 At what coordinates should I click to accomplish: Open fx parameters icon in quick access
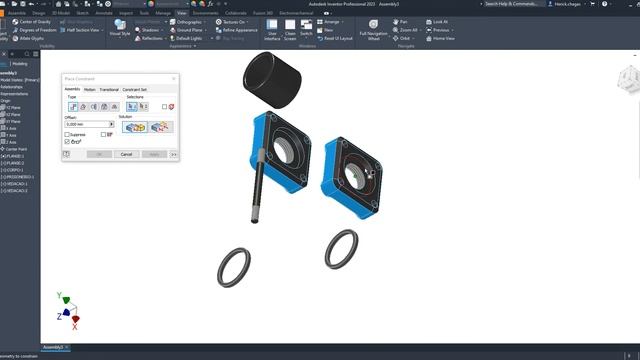tap(211, 4)
